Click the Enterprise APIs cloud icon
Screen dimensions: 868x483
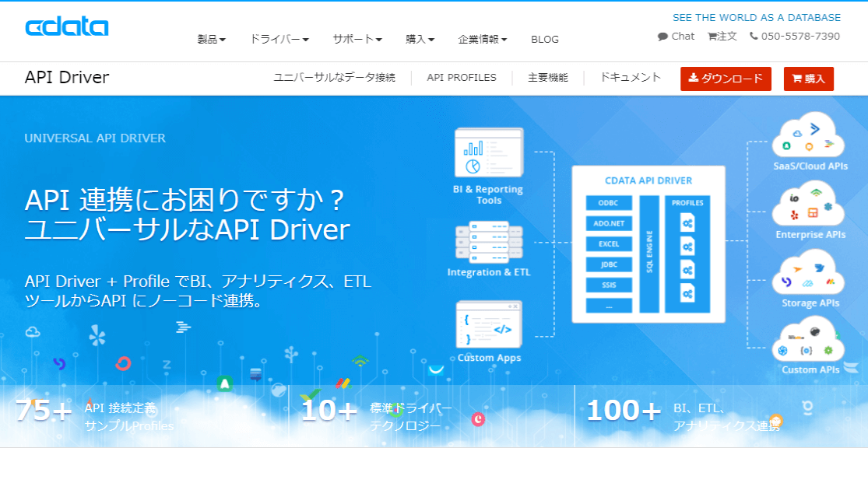click(x=808, y=205)
